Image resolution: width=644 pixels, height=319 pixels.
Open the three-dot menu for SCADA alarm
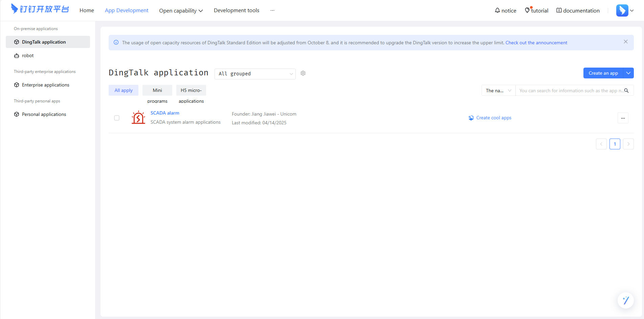623,118
